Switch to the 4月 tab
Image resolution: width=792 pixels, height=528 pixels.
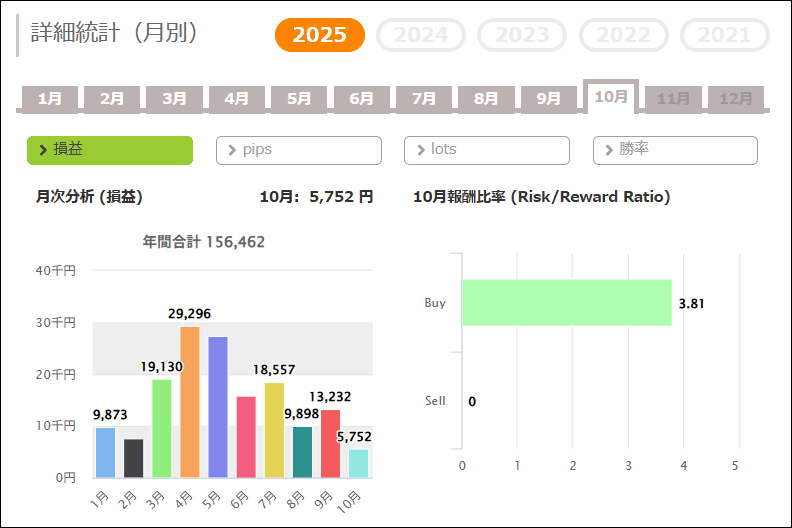pyautogui.click(x=237, y=99)
